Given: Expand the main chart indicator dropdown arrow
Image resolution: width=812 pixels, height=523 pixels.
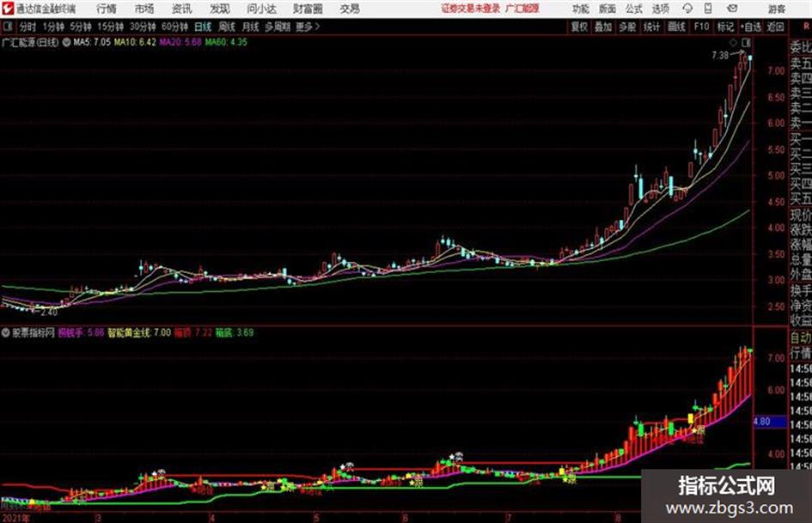Looking at the screenshot, I should pyautogui.click(x=66, y=42).
